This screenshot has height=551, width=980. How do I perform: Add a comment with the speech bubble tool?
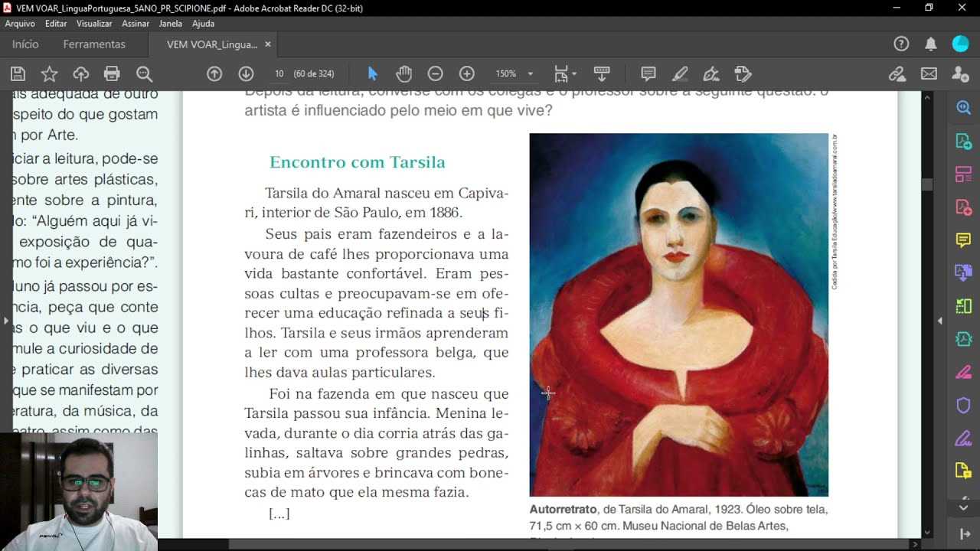click(648, 73)
